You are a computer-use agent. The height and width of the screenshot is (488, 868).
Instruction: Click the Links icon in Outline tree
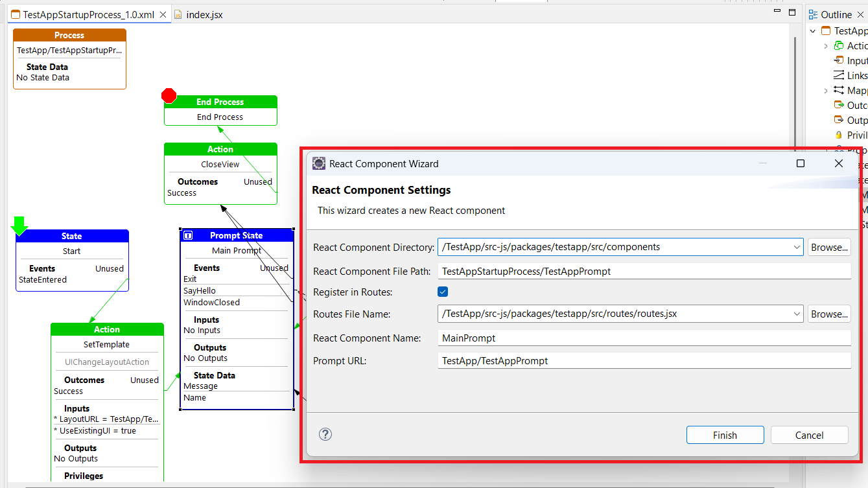click(839, 75)
